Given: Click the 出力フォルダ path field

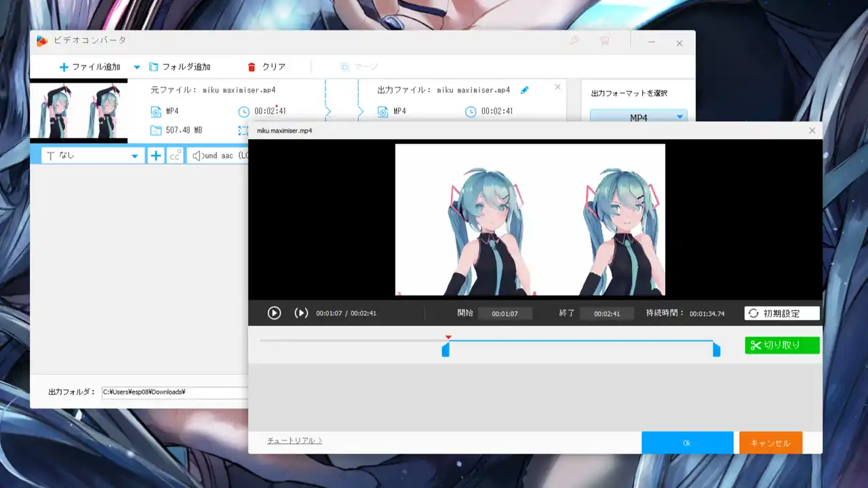Looking at the screenshot, I should (x=175, y=392).
